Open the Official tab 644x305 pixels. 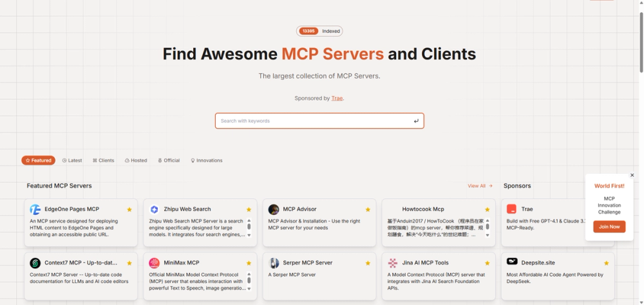click(x=169, y=160)
